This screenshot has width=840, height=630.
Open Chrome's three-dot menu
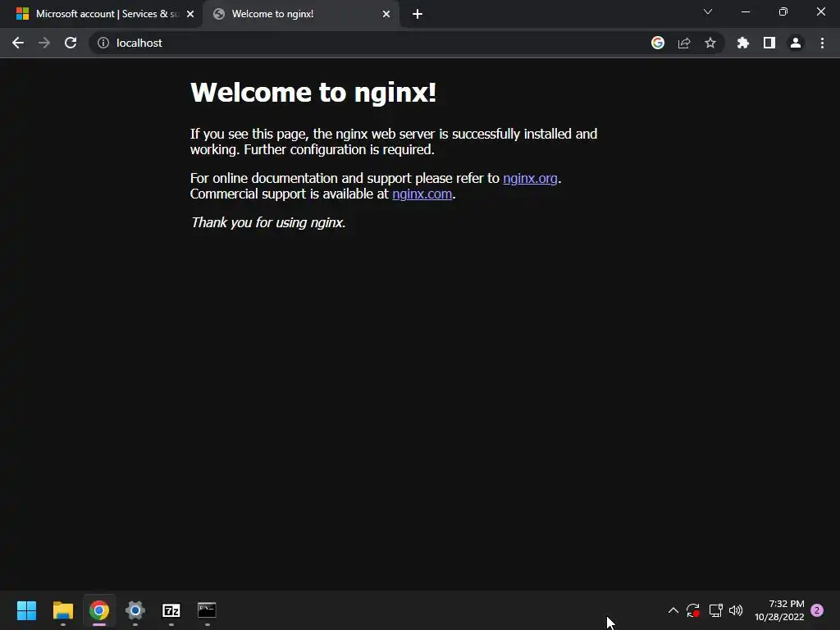822,43
